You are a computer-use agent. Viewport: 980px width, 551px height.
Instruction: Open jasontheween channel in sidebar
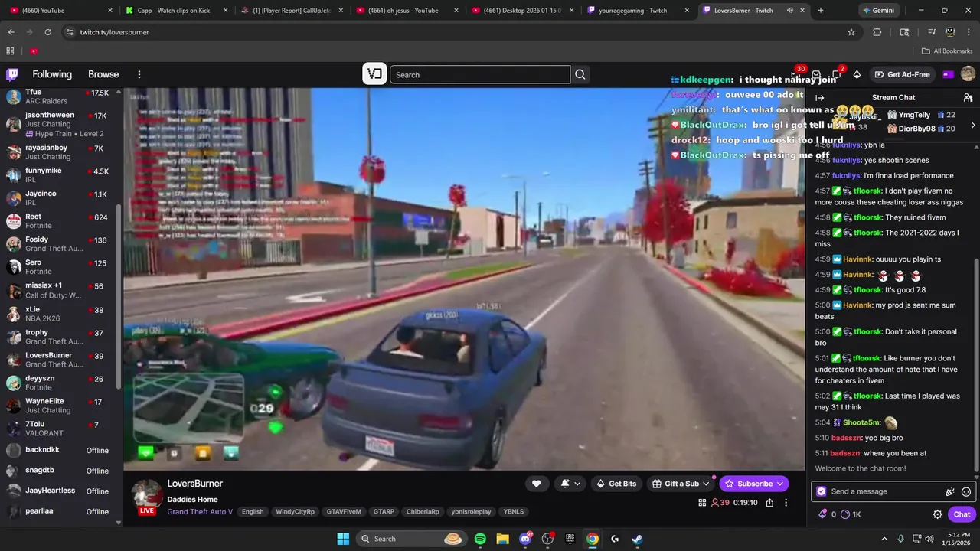[60, 124]
